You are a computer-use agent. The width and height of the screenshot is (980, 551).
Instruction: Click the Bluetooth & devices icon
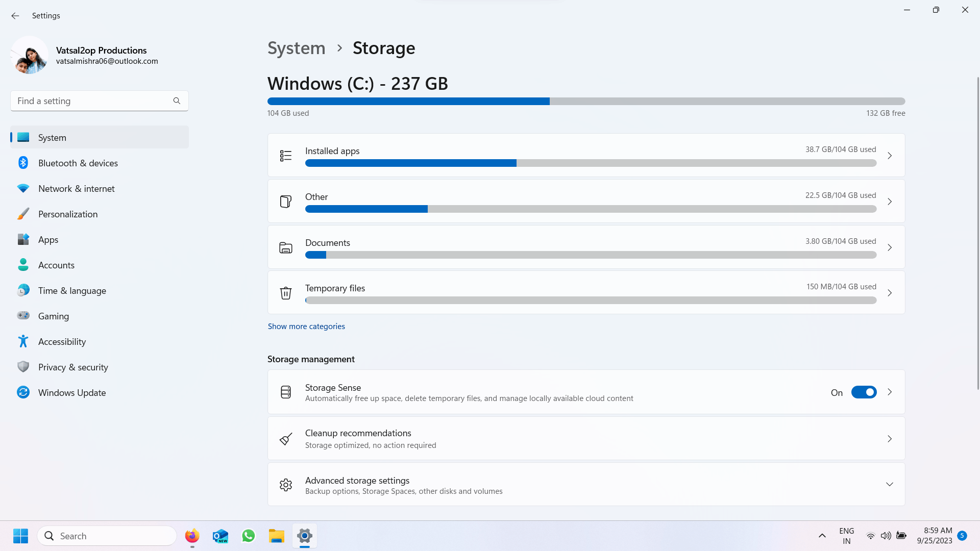click(x=23, y=163)
